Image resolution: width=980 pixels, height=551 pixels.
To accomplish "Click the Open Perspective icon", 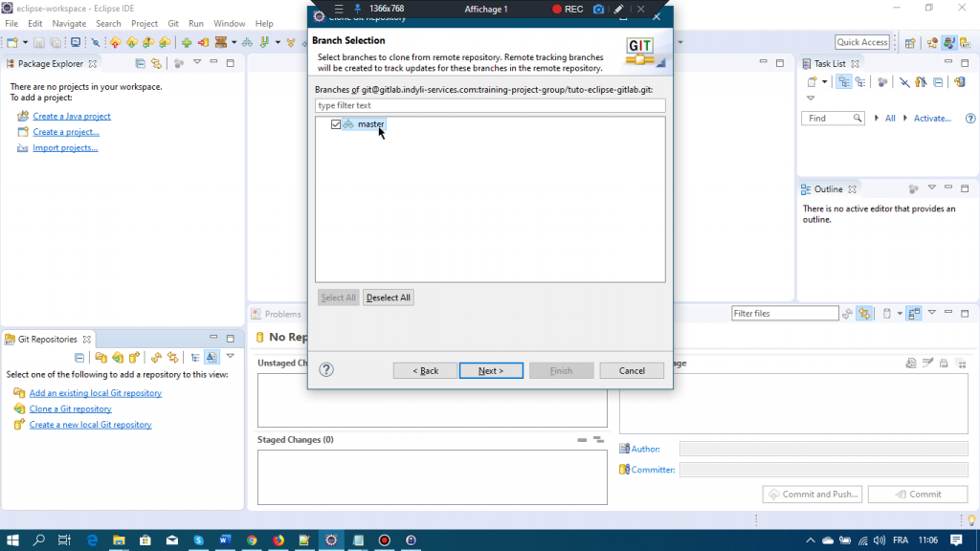I will pos(910,43).
